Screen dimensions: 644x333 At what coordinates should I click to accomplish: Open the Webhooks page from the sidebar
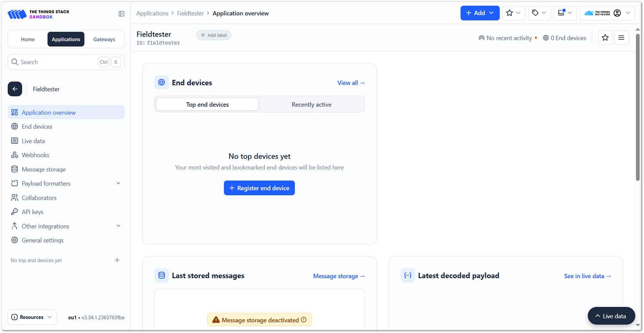click(35, 155)
